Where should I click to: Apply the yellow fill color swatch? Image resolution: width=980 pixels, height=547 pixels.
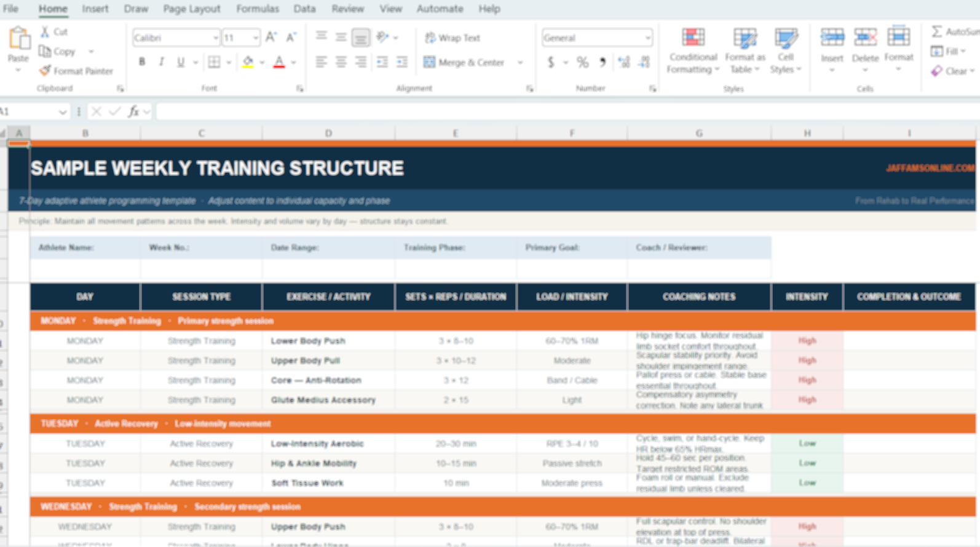point(248,62)
